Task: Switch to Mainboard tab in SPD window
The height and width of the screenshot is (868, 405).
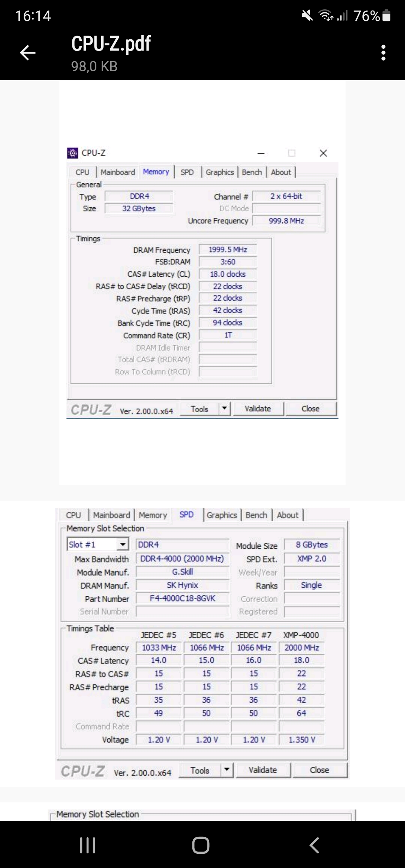Action: click(112, 515)
